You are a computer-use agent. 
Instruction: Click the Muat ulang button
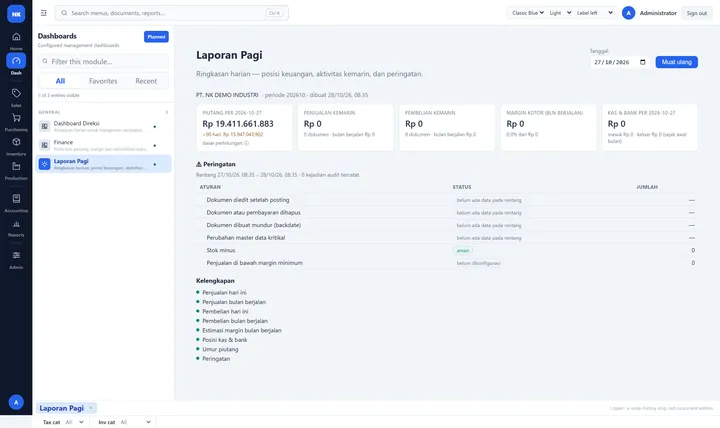pyautogui.click(x=676, y=62)
